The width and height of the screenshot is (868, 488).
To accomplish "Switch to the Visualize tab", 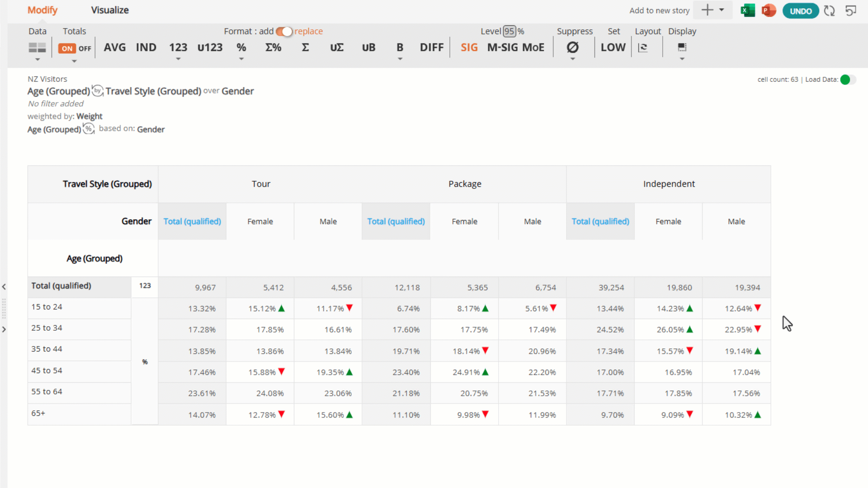I will click(110, 10).
